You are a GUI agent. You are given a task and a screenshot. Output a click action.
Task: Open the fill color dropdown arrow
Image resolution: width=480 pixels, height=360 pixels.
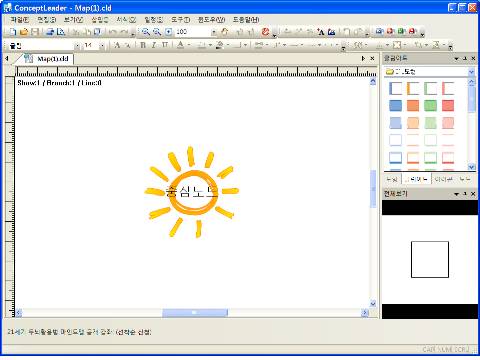click(228, 45)
